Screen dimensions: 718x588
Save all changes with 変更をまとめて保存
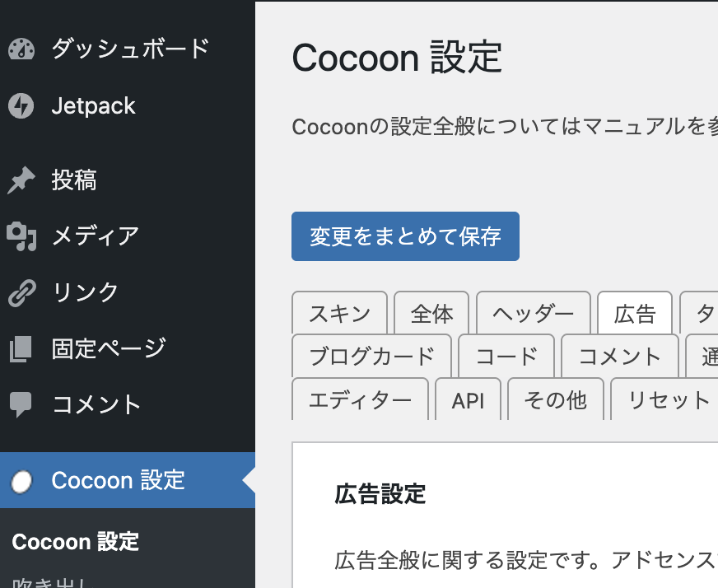point(405,237)
